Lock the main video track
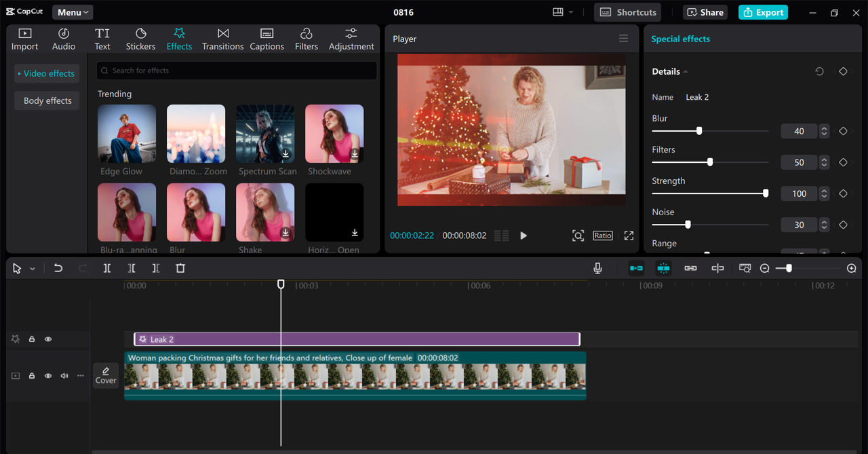 pos(32,375)
